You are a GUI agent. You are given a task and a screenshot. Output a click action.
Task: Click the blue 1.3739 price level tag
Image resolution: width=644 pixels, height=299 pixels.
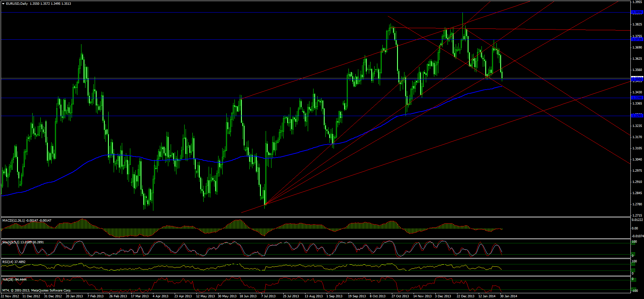[637, 39]
